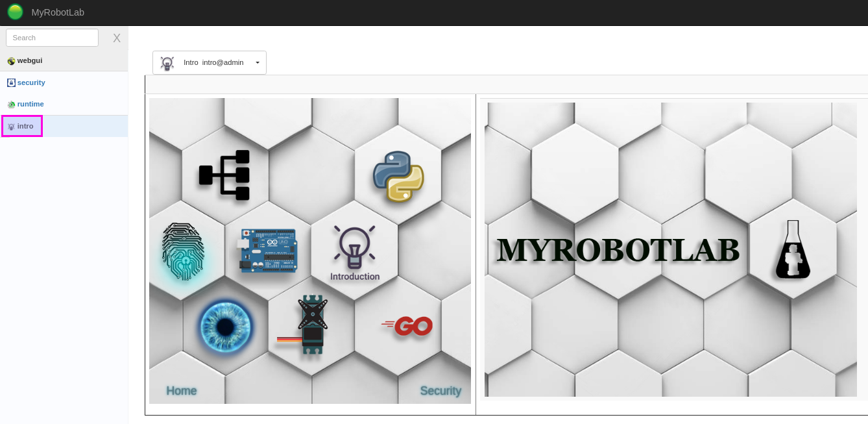Click the hierarchy tree diagram icon
The image size is (868, 424).
pos(224,175)
